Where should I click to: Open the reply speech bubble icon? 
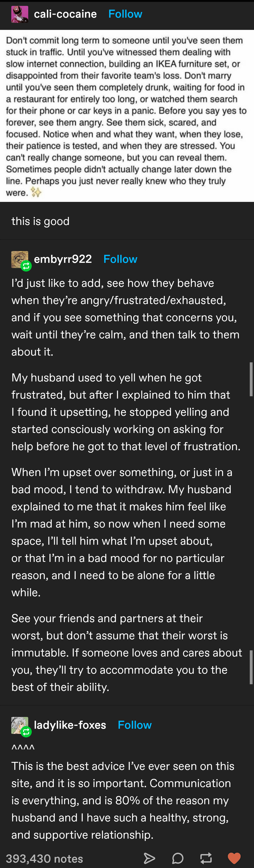pos(178,858)
